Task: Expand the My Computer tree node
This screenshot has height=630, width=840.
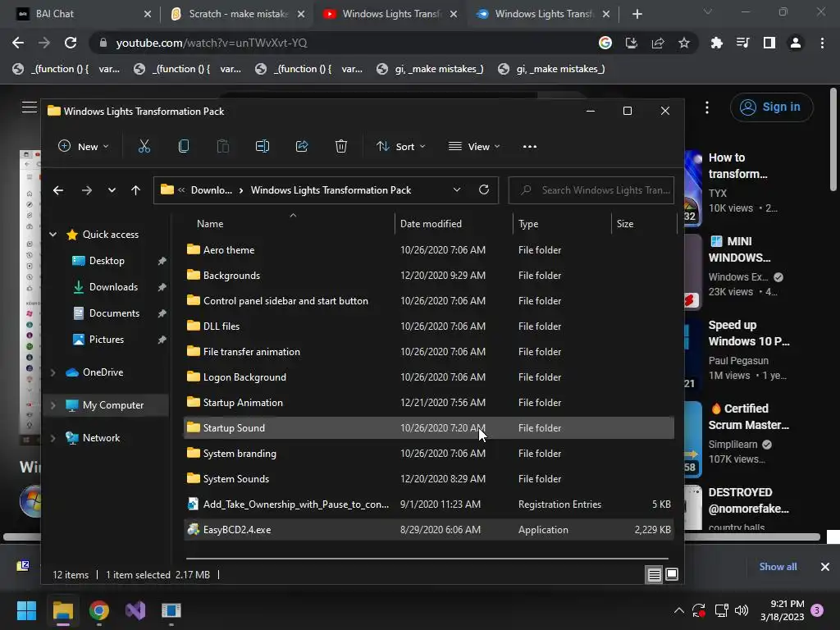Action: point(53,405)
